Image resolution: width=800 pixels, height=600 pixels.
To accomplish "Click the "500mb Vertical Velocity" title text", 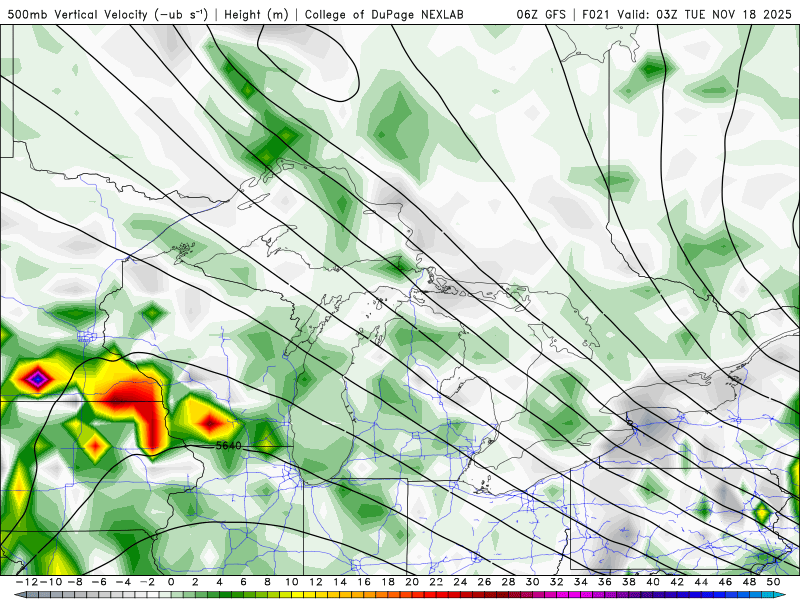I will pyautogui.click(x=77, y=14).
